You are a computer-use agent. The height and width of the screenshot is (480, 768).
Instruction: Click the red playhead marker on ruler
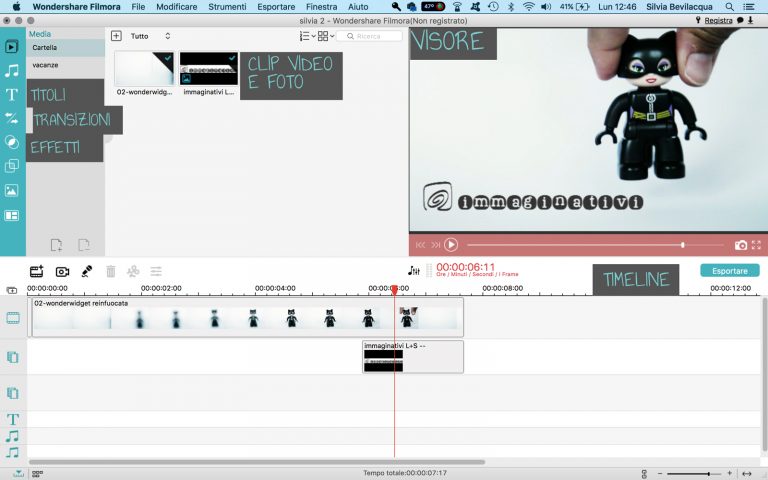point(394,289)
